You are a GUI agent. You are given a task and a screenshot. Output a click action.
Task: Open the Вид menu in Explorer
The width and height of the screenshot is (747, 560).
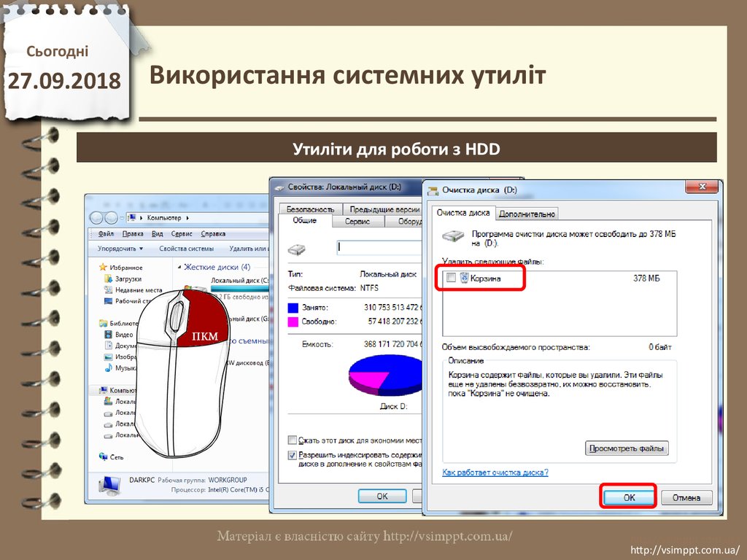pos(157,234)
